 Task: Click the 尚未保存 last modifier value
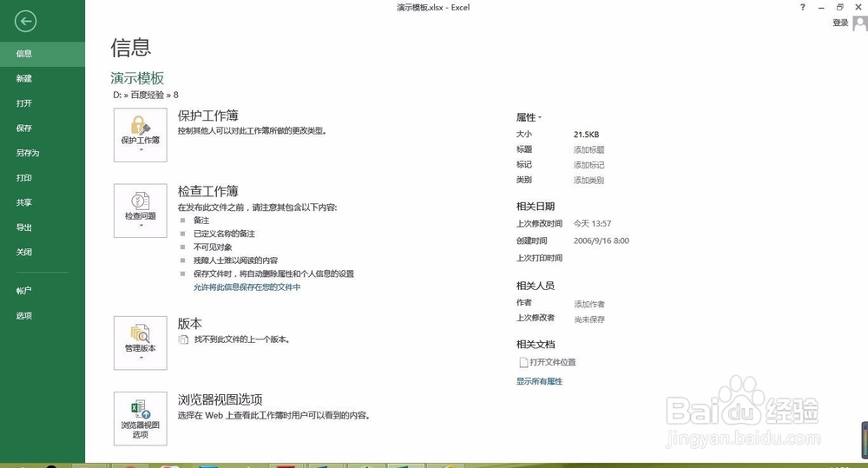(x=589, y=320)
